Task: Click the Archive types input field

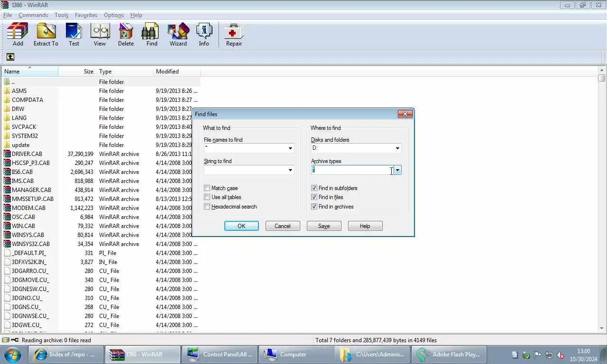Action: [x=352, y=170]
